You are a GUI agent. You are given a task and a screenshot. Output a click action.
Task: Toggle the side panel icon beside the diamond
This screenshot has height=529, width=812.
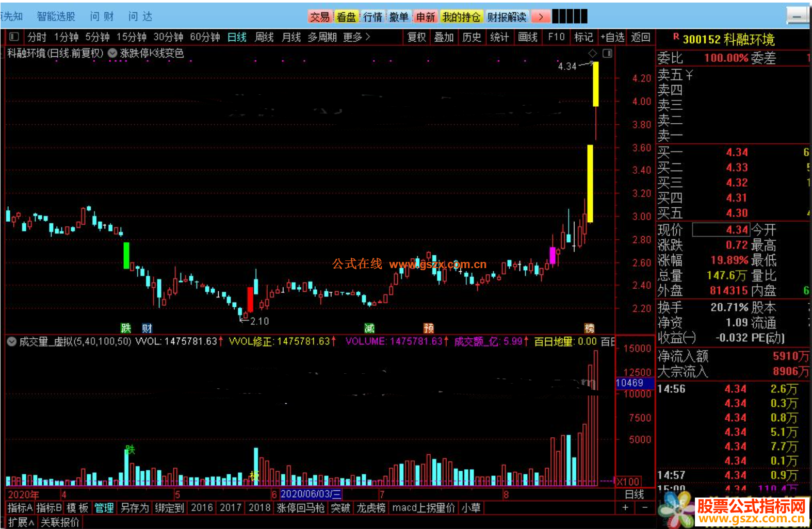[x=607, y=53]
